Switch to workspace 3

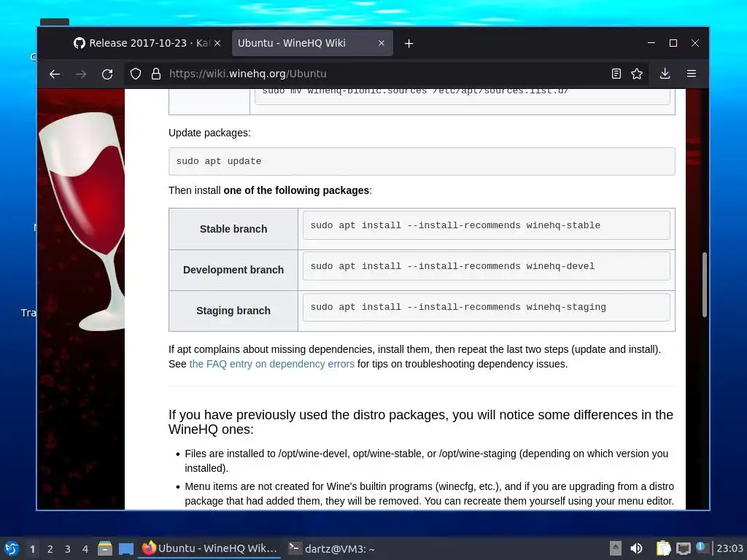point(68,549)
